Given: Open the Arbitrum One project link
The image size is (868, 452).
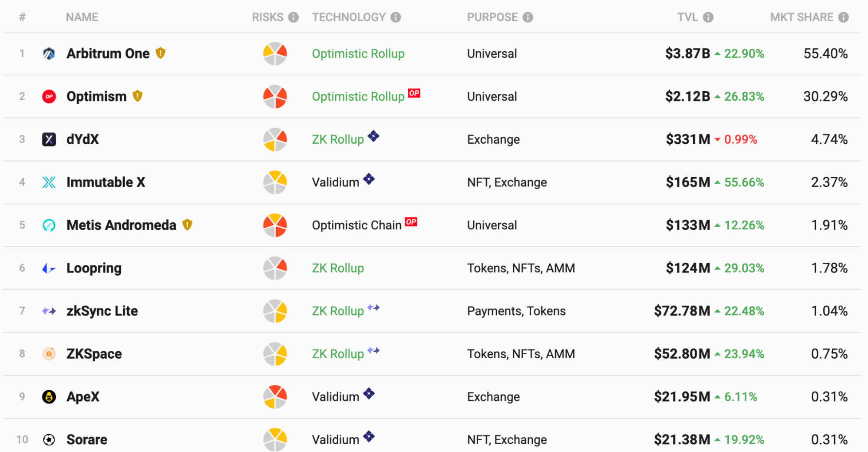Looking at the screenshot, I should (x=108, y=53).
